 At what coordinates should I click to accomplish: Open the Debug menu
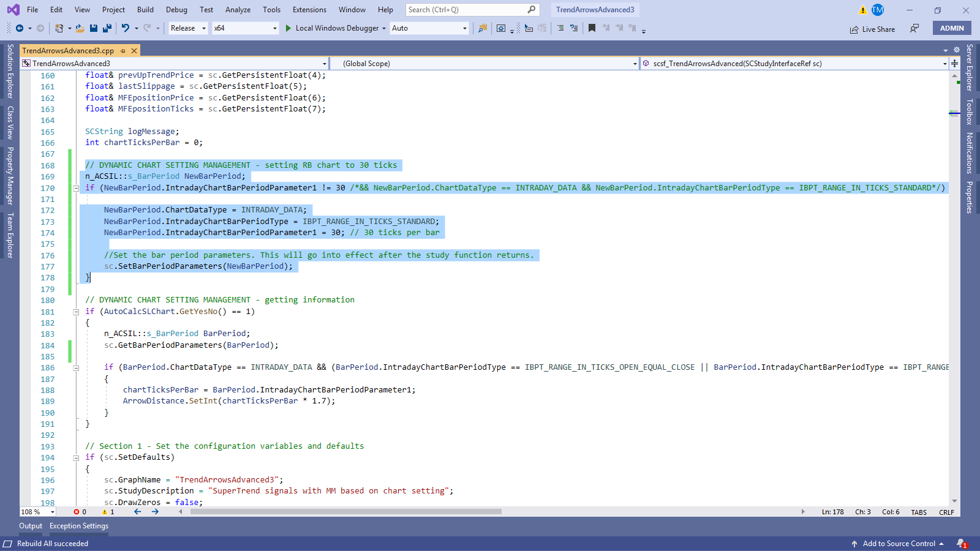pyautogui.click(x=176, y=10)
